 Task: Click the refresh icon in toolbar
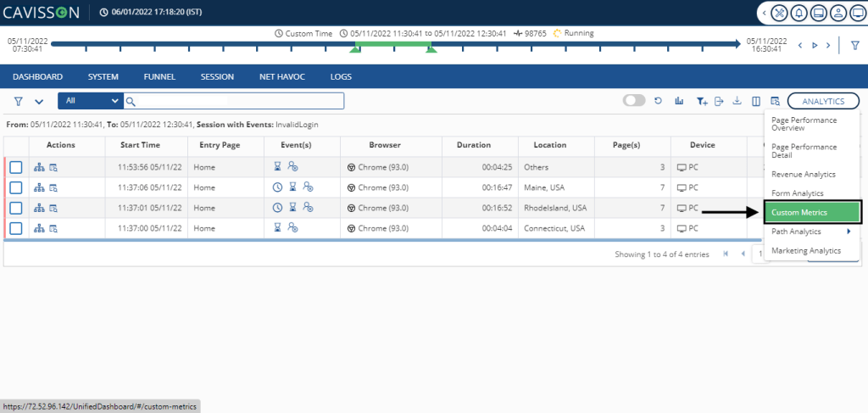point(659,101)
